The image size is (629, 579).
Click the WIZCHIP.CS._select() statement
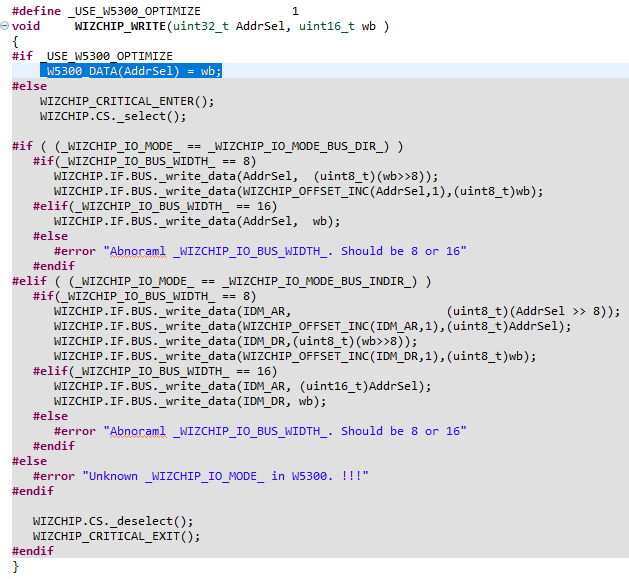click(113, 116)
